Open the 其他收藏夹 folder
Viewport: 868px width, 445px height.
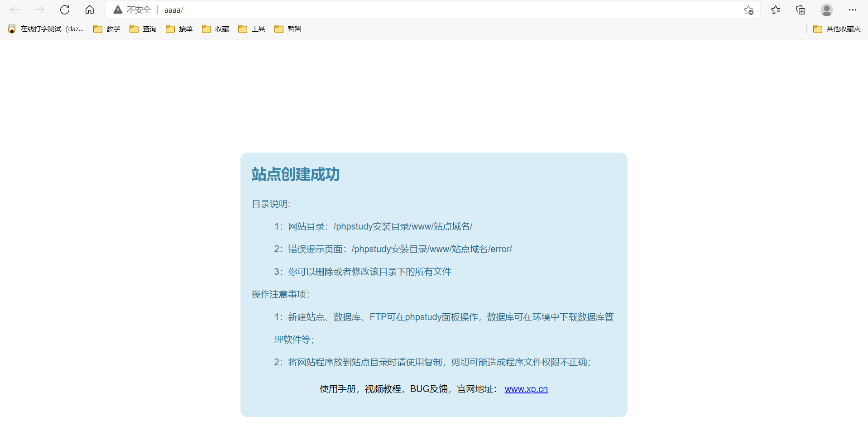[x=837, y=29]
